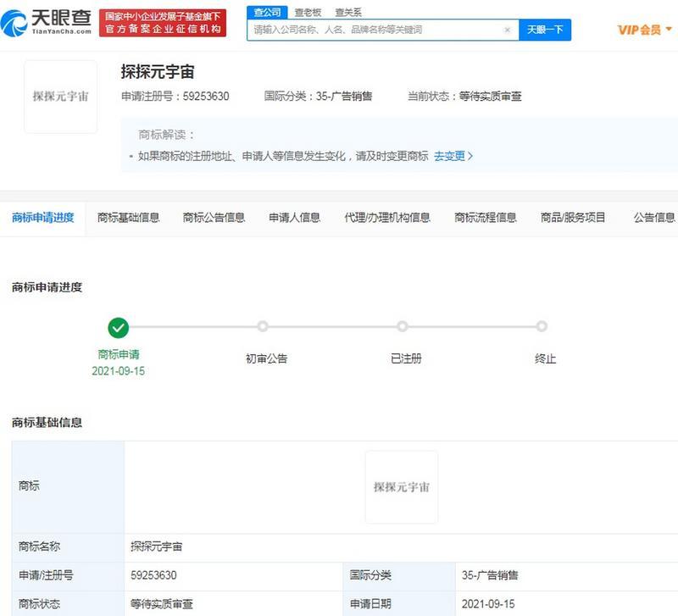The image size is (678, 616).
Task: Click table value 探探元宇宙 in 商标名称 row
Action: click(x=157, y=547)
